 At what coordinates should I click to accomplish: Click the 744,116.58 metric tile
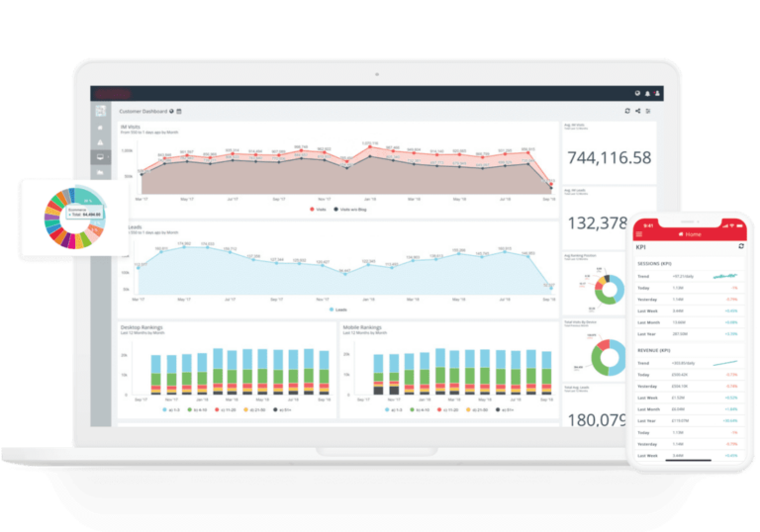[609, 157]
